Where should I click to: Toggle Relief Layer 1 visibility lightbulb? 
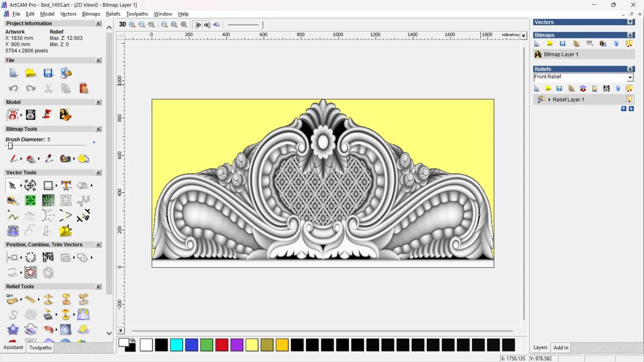[x=629, y=100]
